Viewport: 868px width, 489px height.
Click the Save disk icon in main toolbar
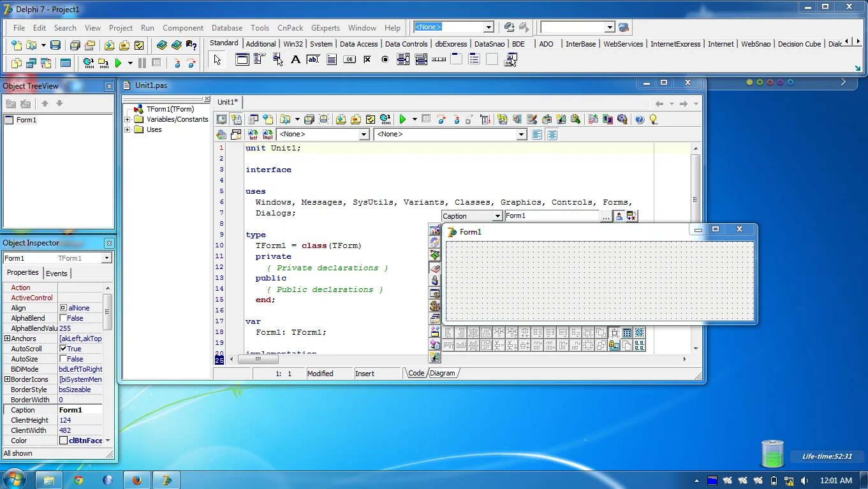tap(55, 45)
